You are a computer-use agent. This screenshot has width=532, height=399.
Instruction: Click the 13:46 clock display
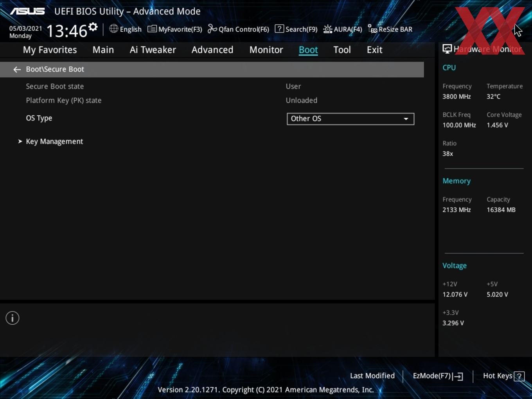tap(66, 31)
